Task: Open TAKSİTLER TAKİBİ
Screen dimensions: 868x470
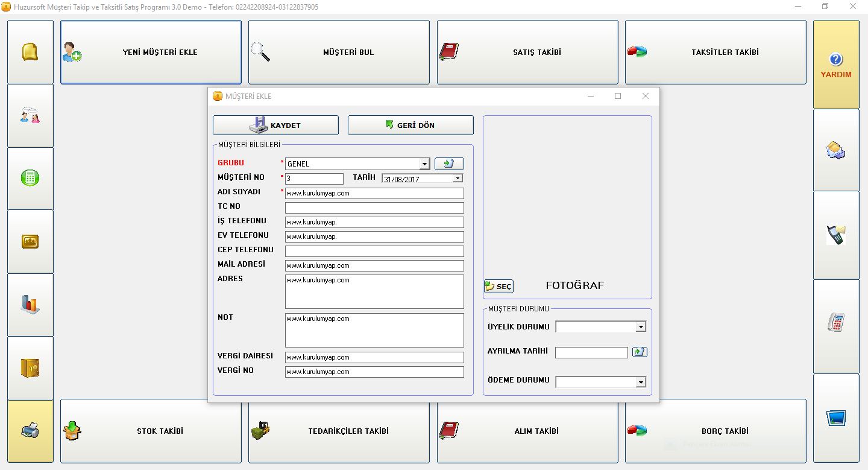Action: pos(715,52)
